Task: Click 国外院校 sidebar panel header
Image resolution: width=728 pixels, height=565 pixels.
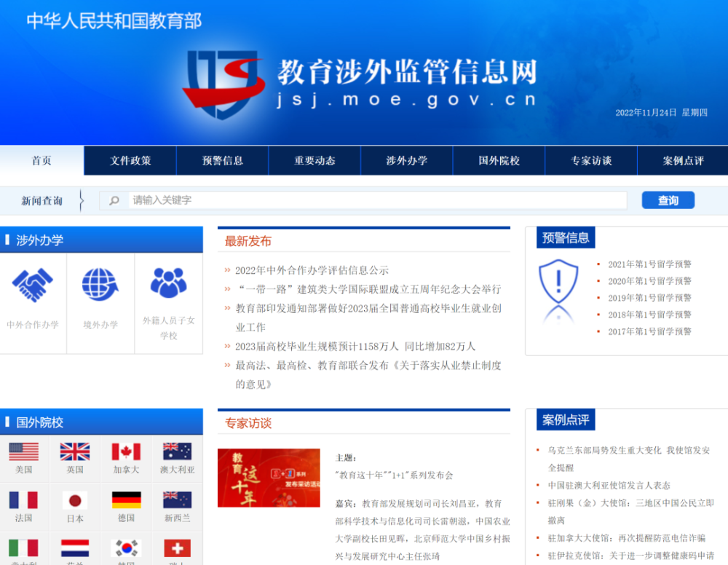Action: click(101, 422)
